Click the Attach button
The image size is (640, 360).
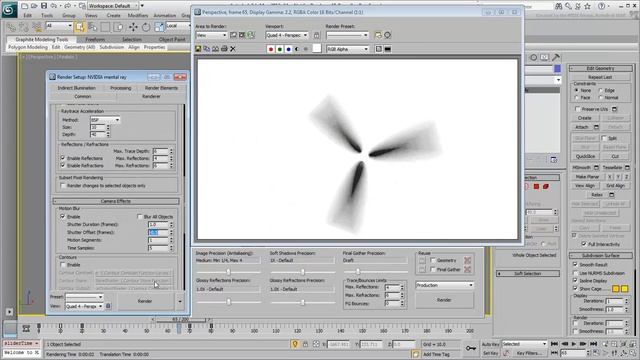click(582, 127)
